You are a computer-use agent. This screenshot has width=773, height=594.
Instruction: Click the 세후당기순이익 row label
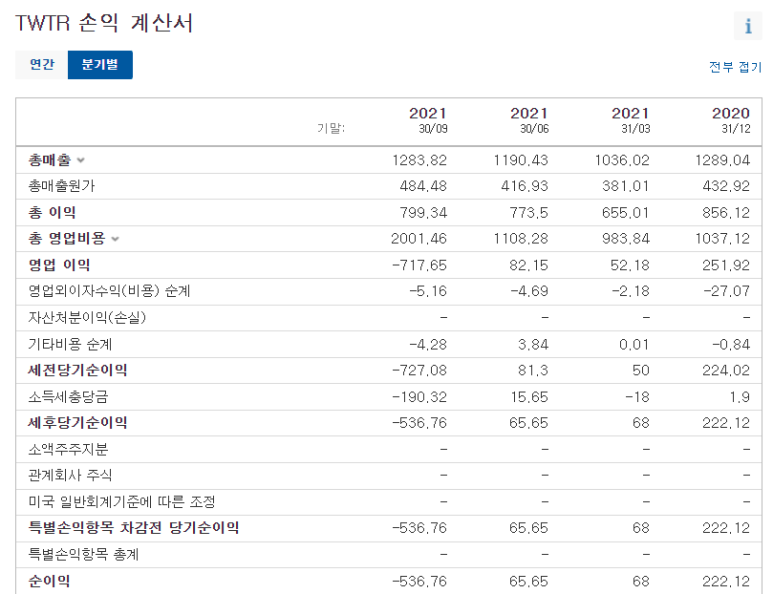pyautogui.click(x=77, y=423)
